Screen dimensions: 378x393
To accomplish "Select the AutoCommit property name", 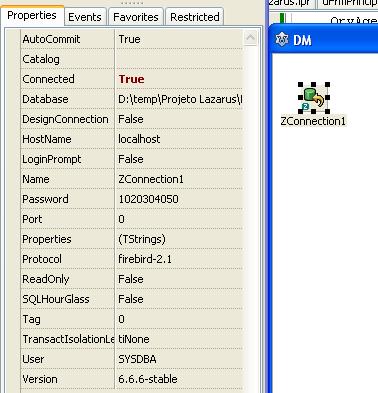I will pyautogui.click(x=51, y=39).
